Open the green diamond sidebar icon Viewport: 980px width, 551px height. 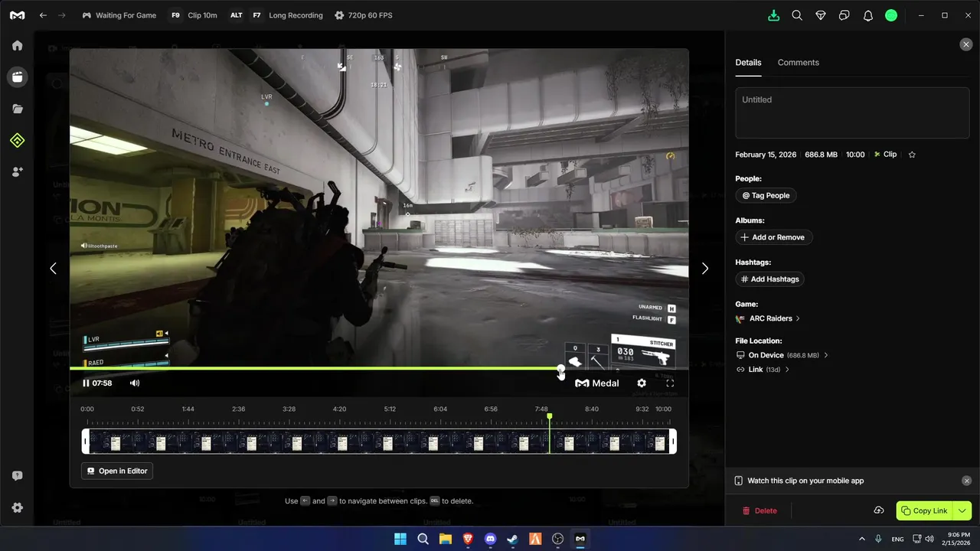pos(17,140)
